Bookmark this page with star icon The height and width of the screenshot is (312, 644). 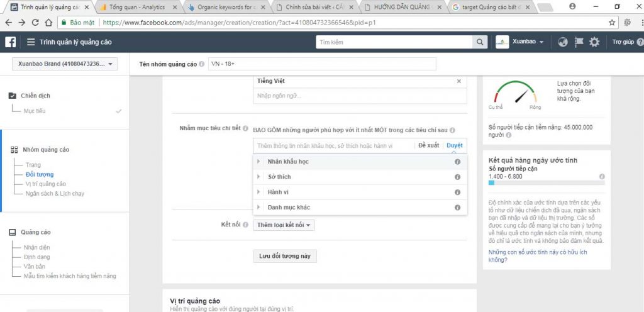click(x=612, y=23)
